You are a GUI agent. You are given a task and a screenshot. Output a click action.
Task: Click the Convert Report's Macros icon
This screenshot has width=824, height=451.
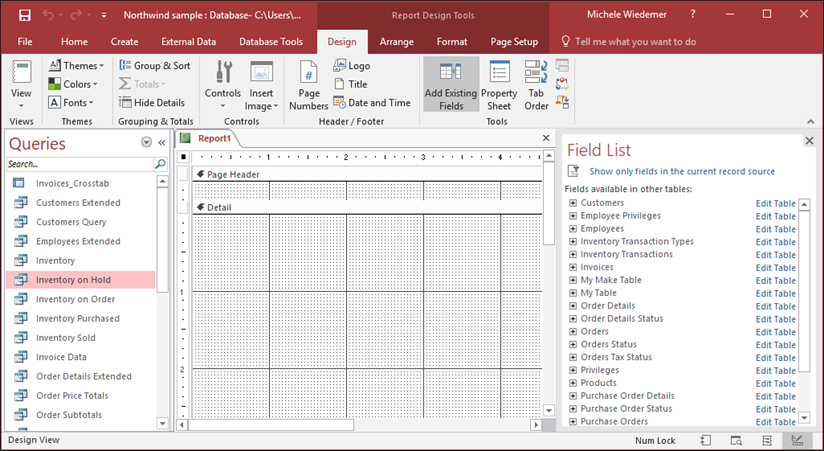click(562, 102)
